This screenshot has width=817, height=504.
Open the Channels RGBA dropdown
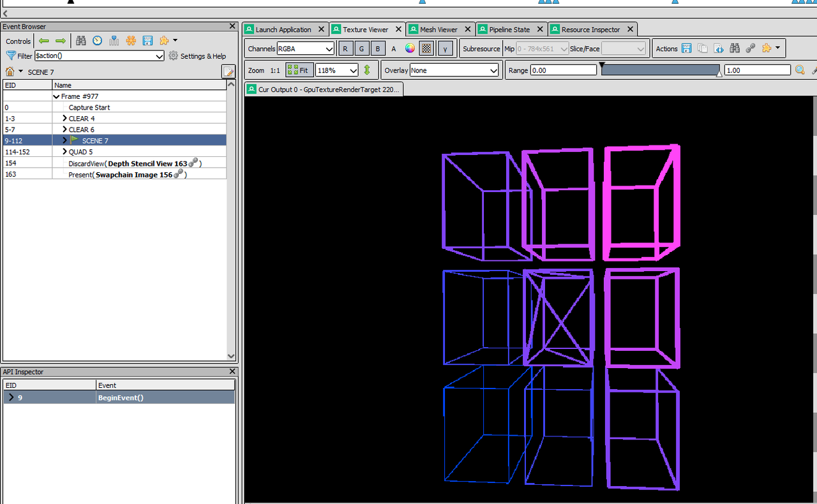coord(306,48)
